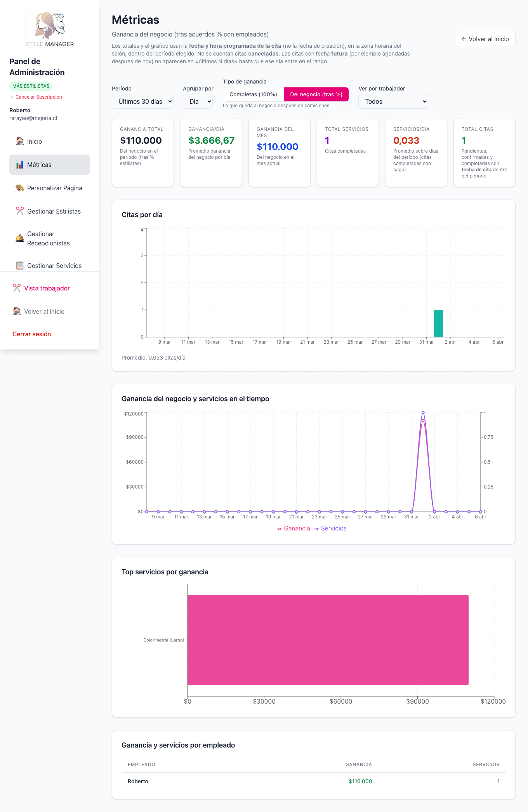This screenshot has width=528, height=812.
Task: Go to Gestionar Servicios in sidebar
Action: click(54, 266)
